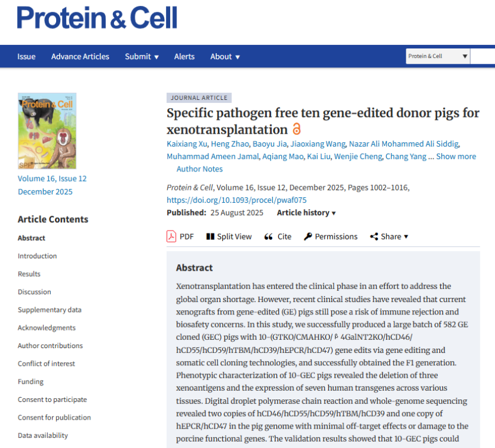Click the PDF download icon
The height and width of the screenshot is (448, 495).
[x=171, y=236]
